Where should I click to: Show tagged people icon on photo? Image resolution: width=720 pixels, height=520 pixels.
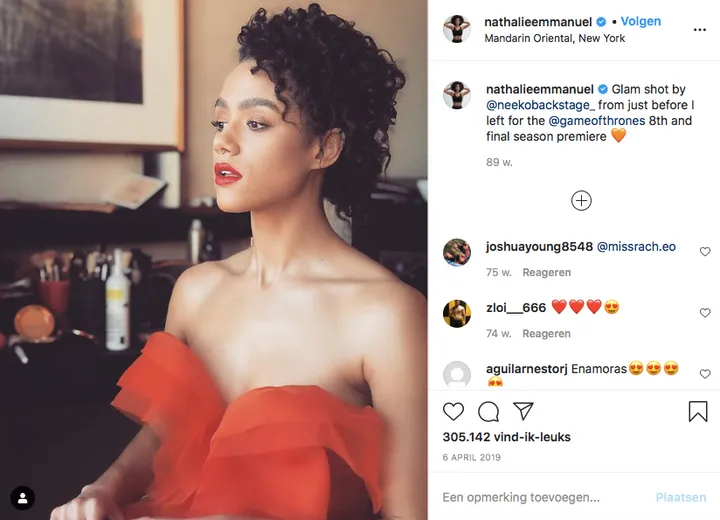coord(22,498)
